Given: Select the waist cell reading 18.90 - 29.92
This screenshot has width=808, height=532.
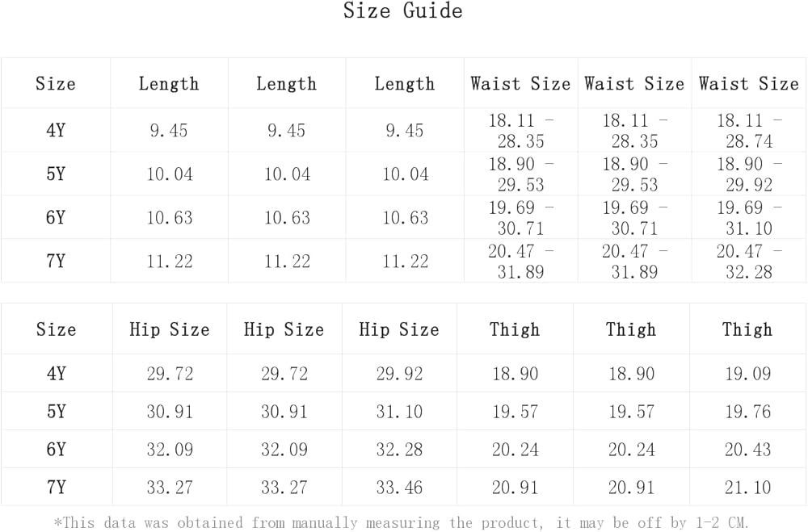Looking at the screenshot, I should pyautogui.click(x=749, y=174).
